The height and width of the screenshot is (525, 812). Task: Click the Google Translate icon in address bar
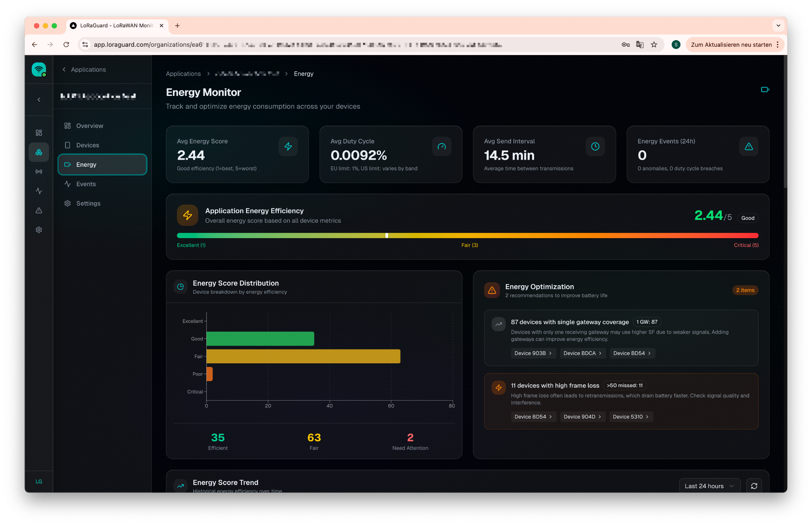tap(640, 45)
